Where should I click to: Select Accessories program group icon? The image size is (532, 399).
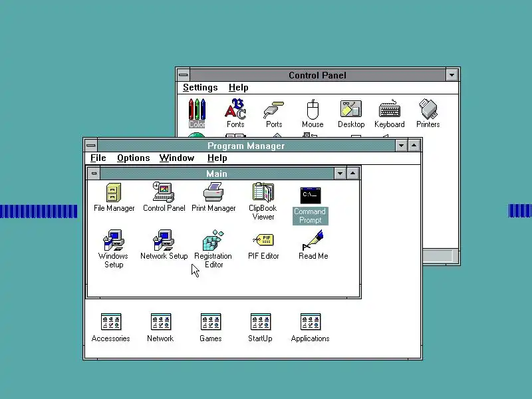(111, 322)
